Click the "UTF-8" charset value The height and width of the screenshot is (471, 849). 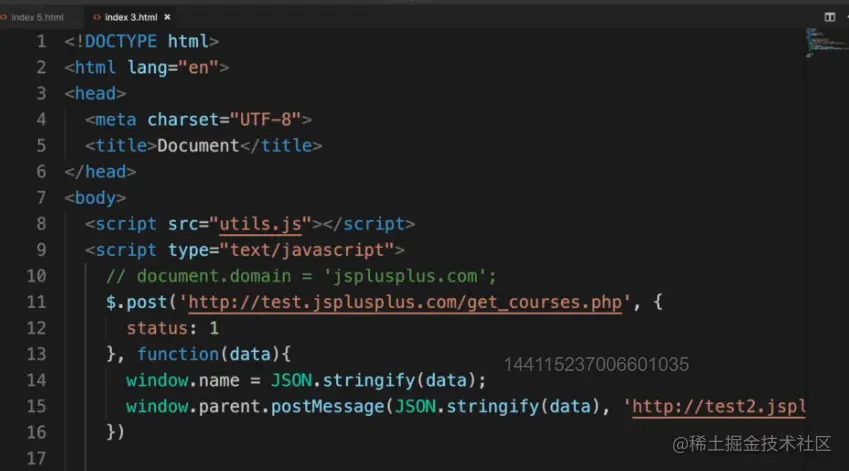coord(265,120)
